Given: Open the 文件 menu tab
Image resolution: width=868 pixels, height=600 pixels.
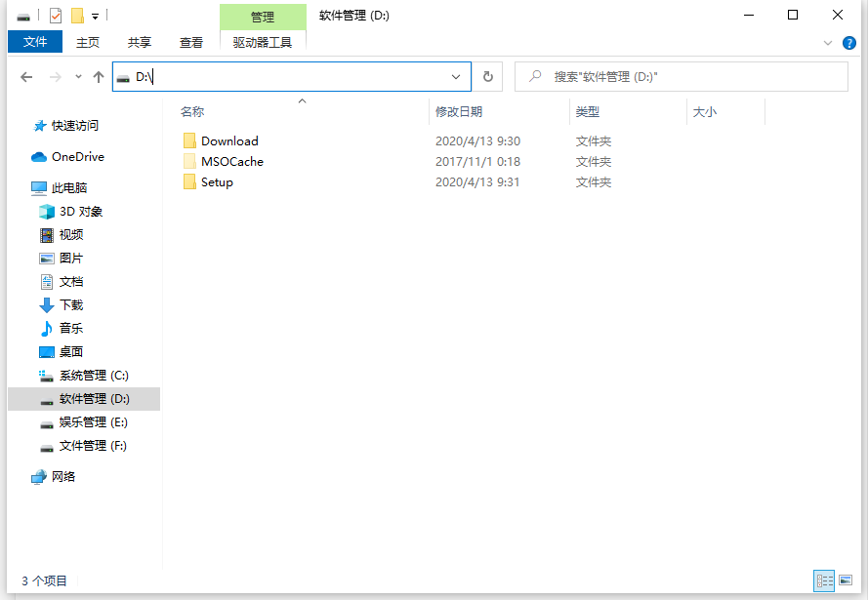Looking at the screenshot, I should pos(35,42).
